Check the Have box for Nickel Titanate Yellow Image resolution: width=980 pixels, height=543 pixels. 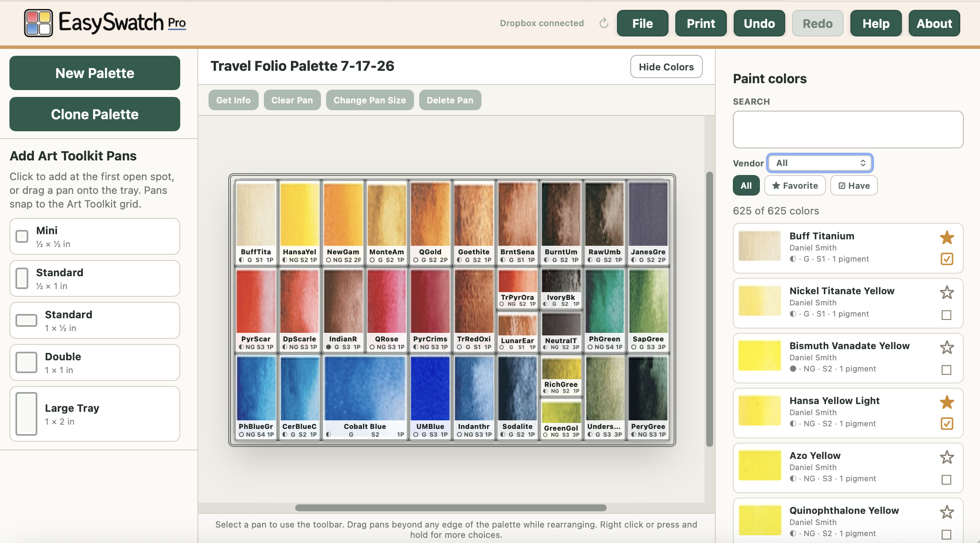pyautogui.click(x=947, y=315)
